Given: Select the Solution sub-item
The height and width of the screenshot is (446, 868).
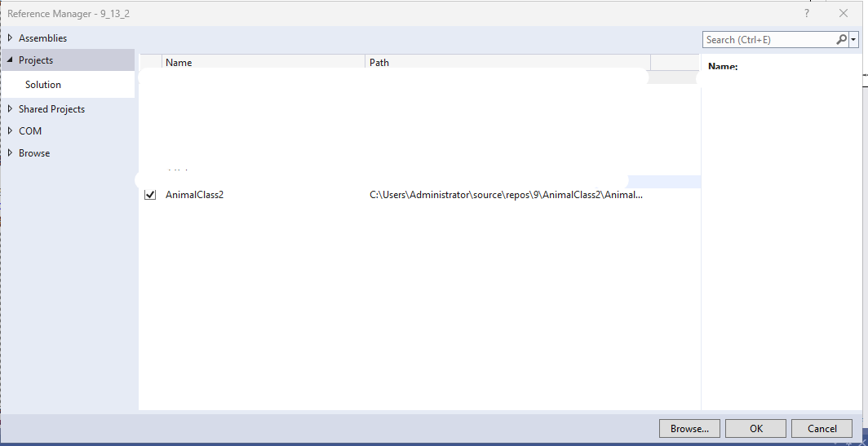Looking at the screenshot, I should click(x=43, y=85).
